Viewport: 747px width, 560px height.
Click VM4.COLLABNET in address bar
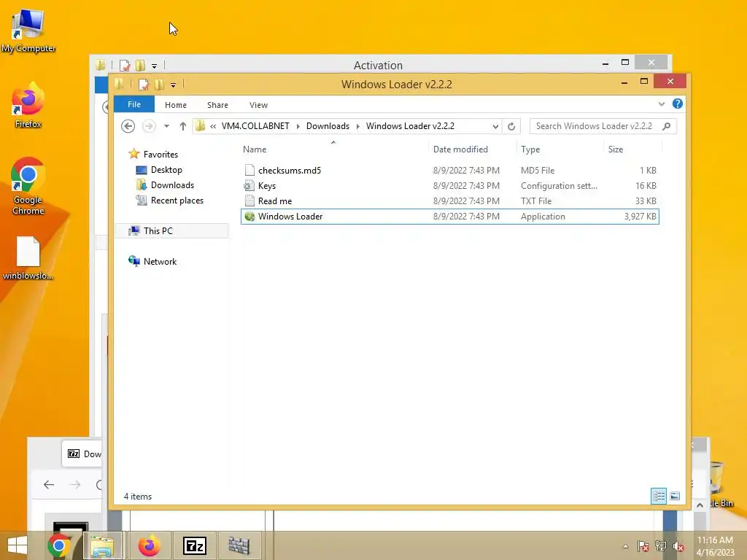255,126
